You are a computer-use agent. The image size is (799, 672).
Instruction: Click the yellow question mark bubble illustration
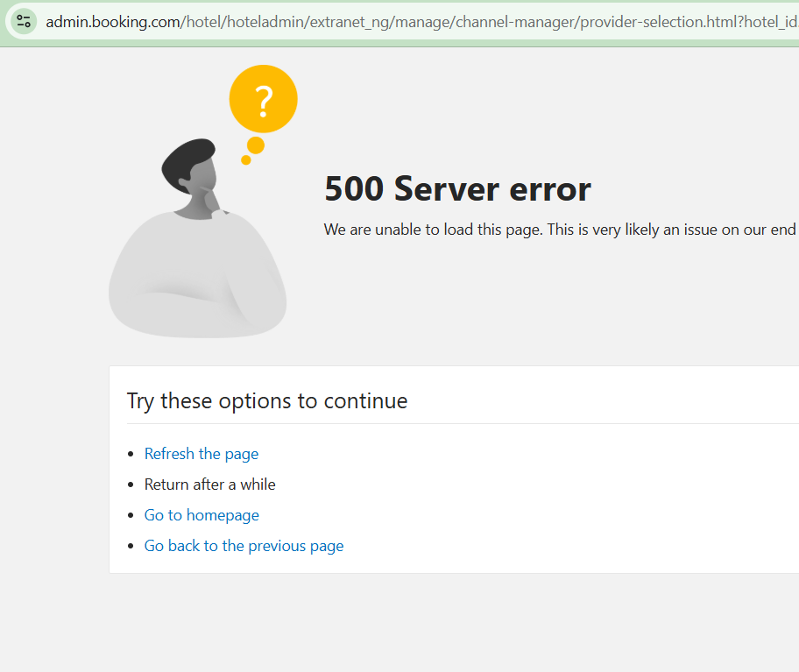tap(264, 99)
